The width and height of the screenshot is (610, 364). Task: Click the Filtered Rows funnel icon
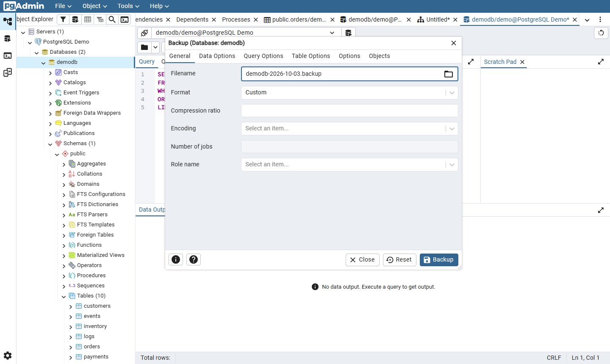100,19
